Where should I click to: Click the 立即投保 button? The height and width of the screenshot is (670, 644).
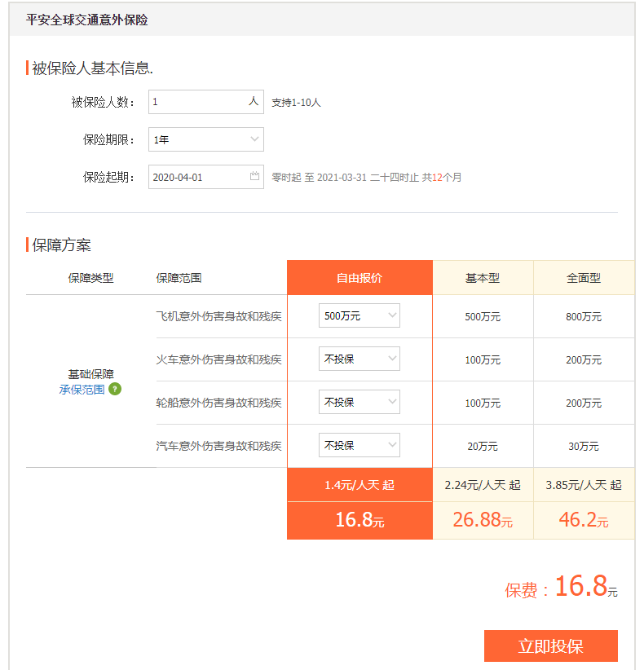(x=551, y=646)
